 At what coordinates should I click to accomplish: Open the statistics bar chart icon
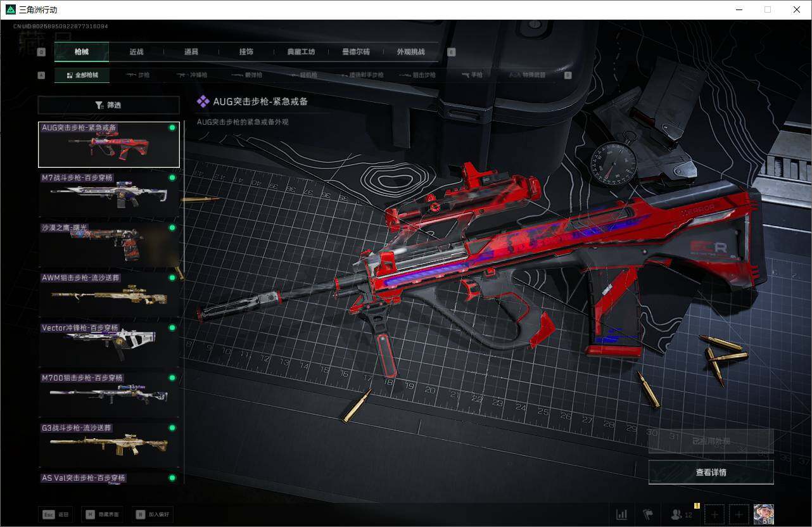(622, 514)
